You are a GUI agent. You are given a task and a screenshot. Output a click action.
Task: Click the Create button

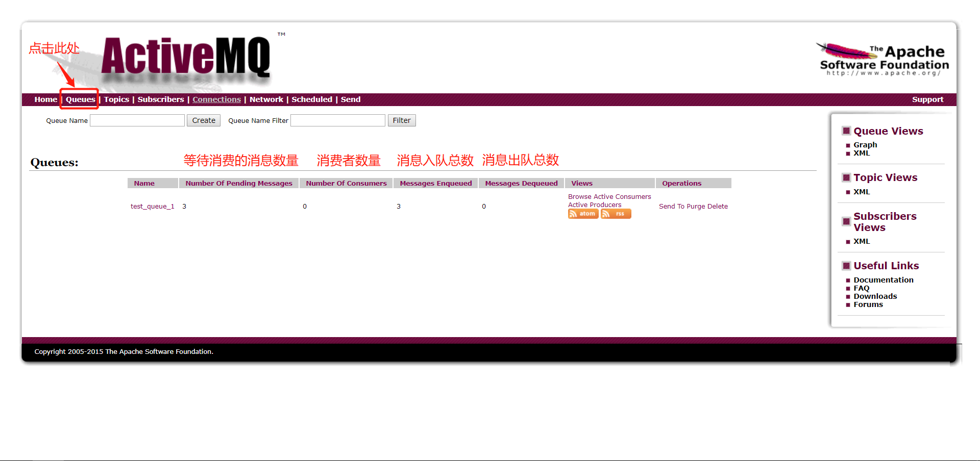pos(204,120)
